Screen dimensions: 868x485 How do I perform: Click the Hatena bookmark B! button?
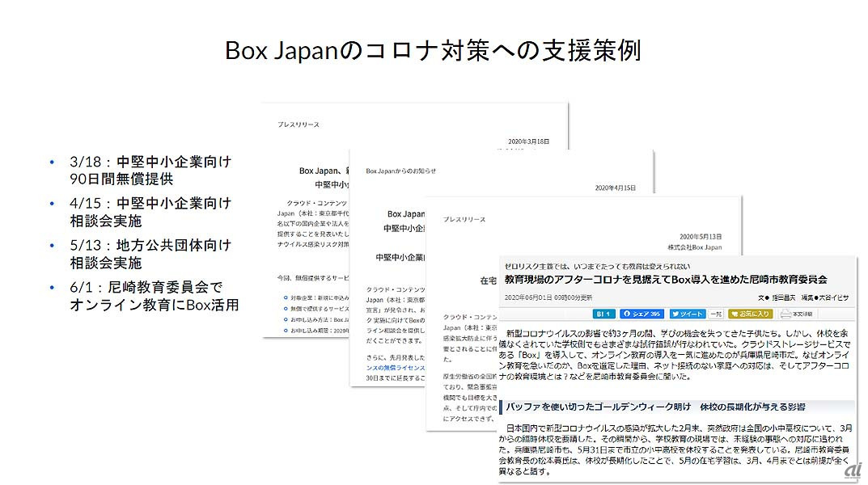[x=603, y=314]
